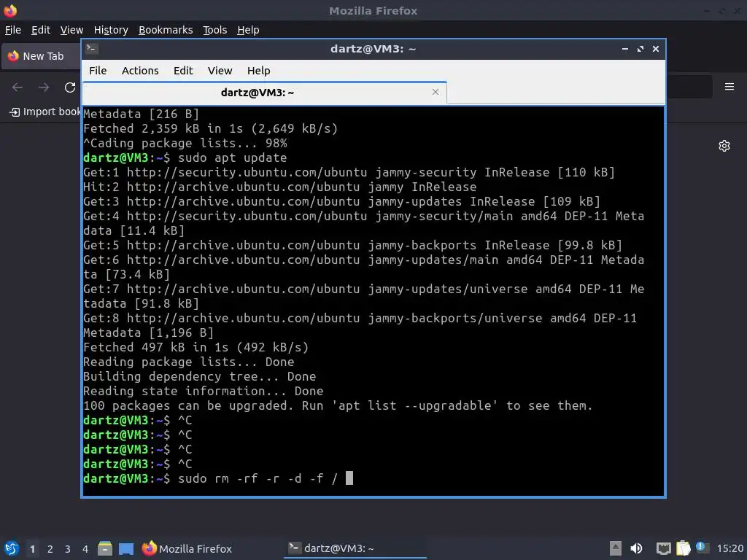The width and height of the screenshot is (747, 560).
Task: Click removable media eject tray icon
Action: tap(616, 548)
